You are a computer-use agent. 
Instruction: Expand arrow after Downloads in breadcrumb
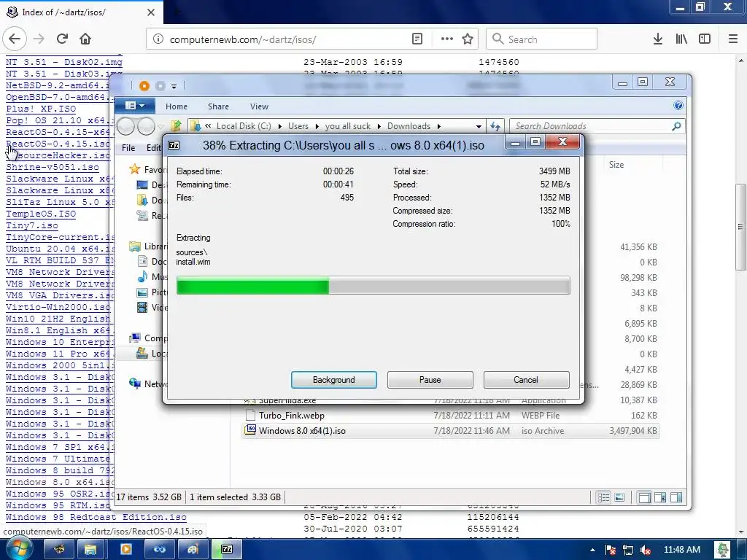[438, 126]
